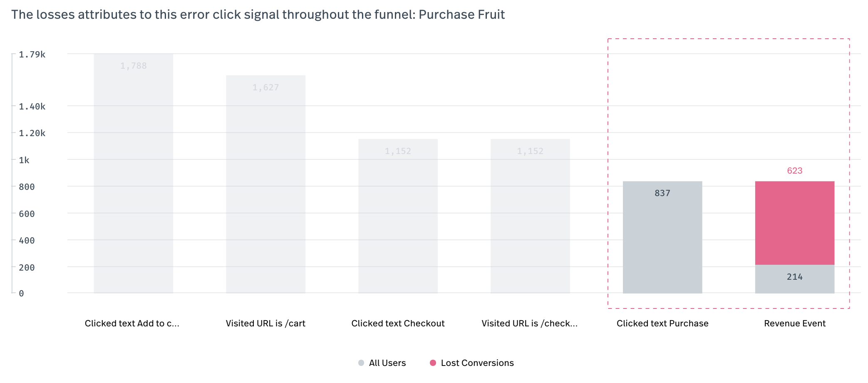Select the Clicked text Checkout bar
The height and width of the screenshot is (383, 868).
398,216
